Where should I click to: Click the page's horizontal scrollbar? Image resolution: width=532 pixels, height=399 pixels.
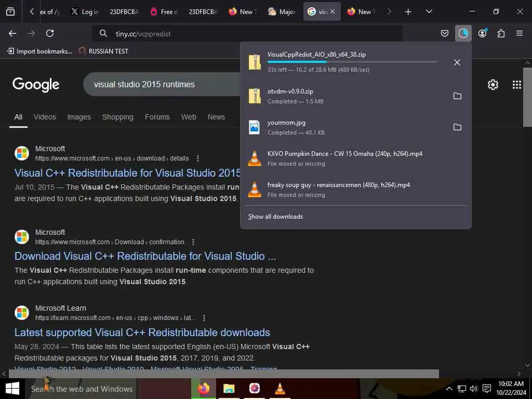point(223,374)
